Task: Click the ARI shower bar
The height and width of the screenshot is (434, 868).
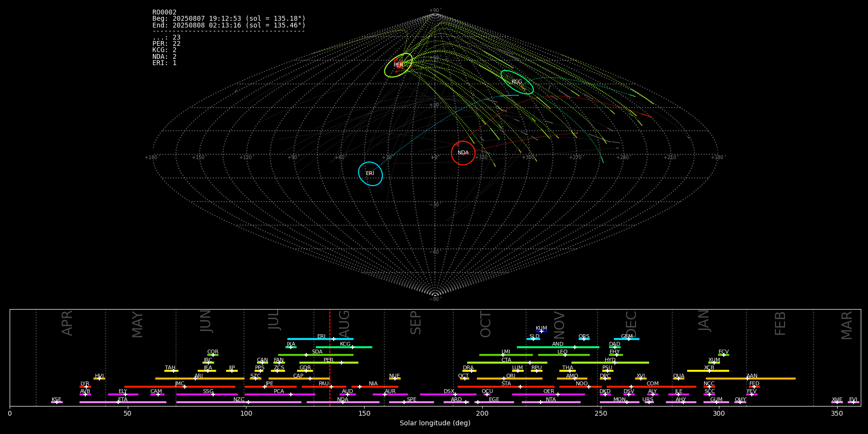Action: pyautogui.click(x=200, y=379)
